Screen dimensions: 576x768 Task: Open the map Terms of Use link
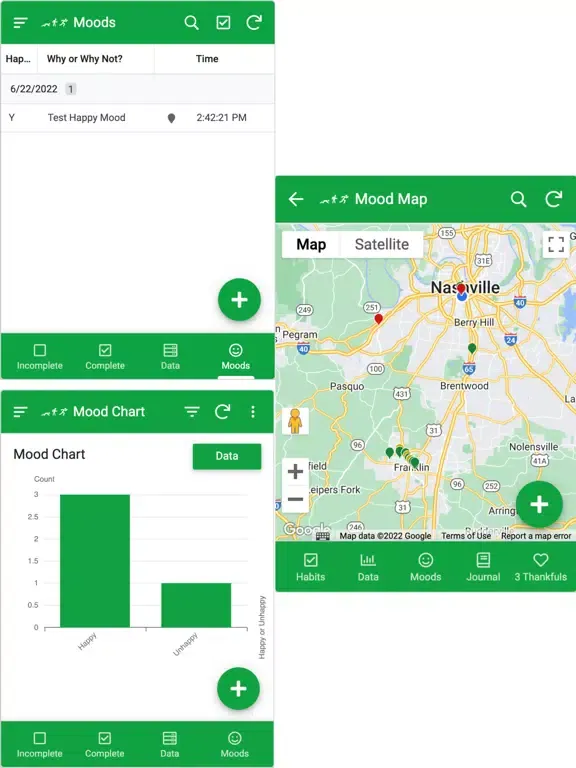point(466,536)
